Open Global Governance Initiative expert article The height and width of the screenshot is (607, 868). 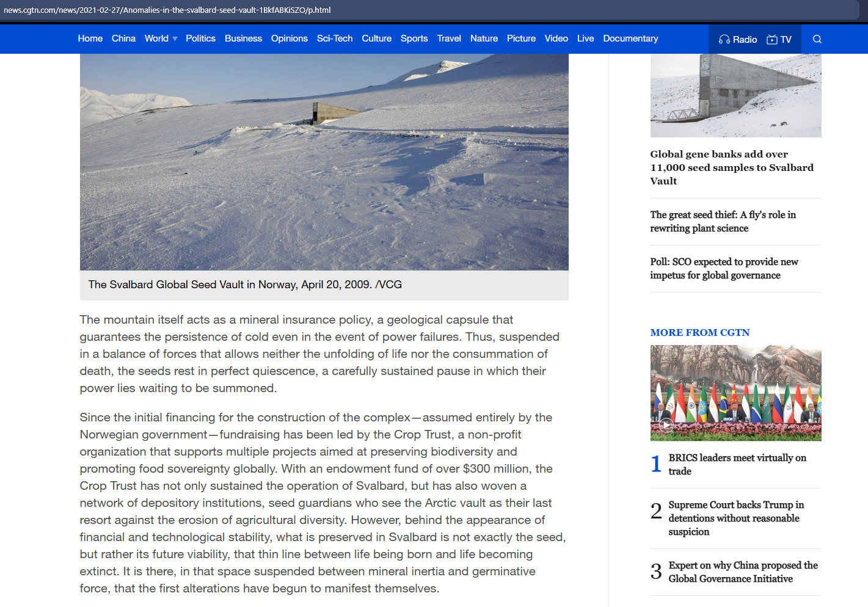coord(742,572)
